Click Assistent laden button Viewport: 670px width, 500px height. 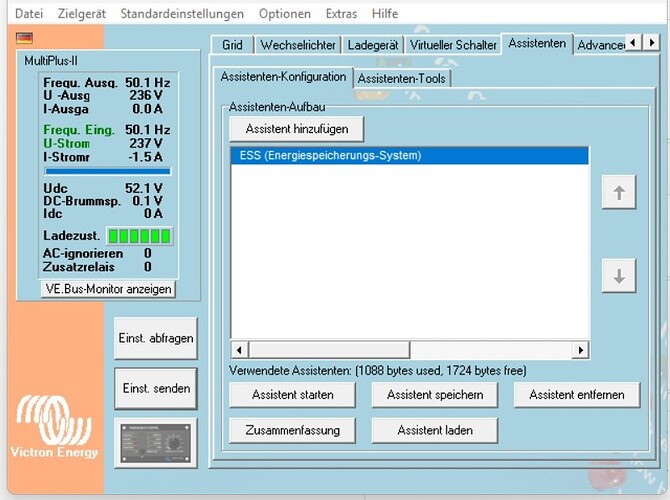(435, 430)
